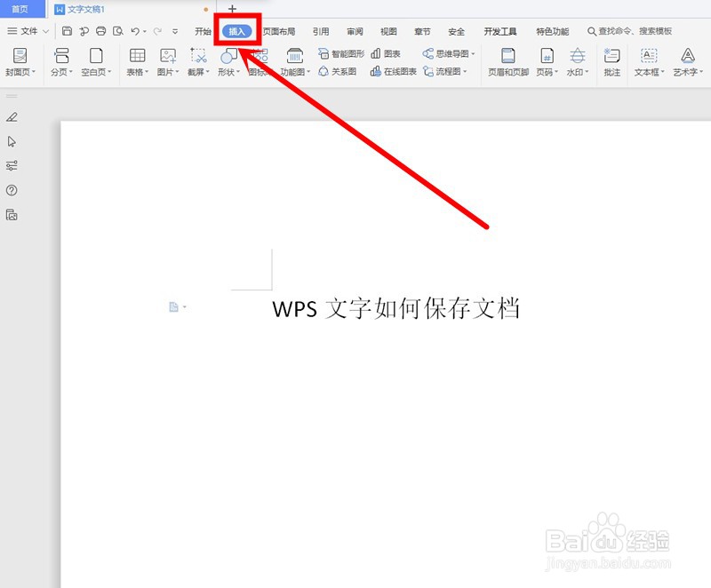Switch to 章节 (Section) tab
711x588 pixels.
pyautogui.click(x=422, y=31)
